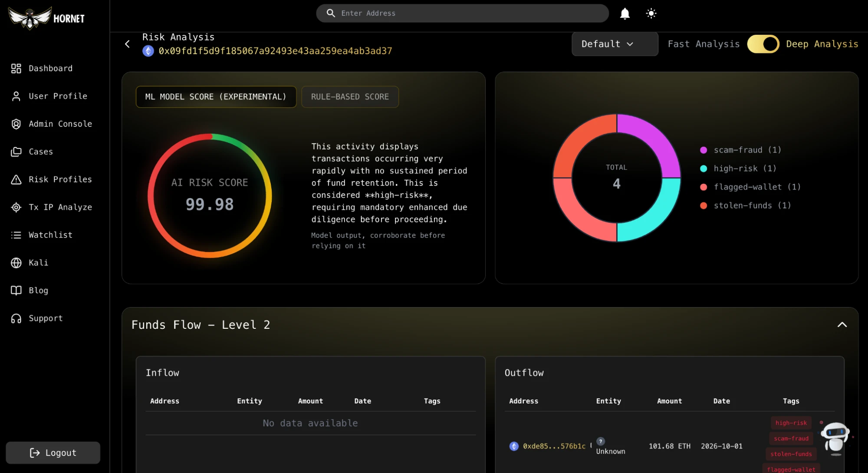Click the Logout button

[x=53, y=453]
